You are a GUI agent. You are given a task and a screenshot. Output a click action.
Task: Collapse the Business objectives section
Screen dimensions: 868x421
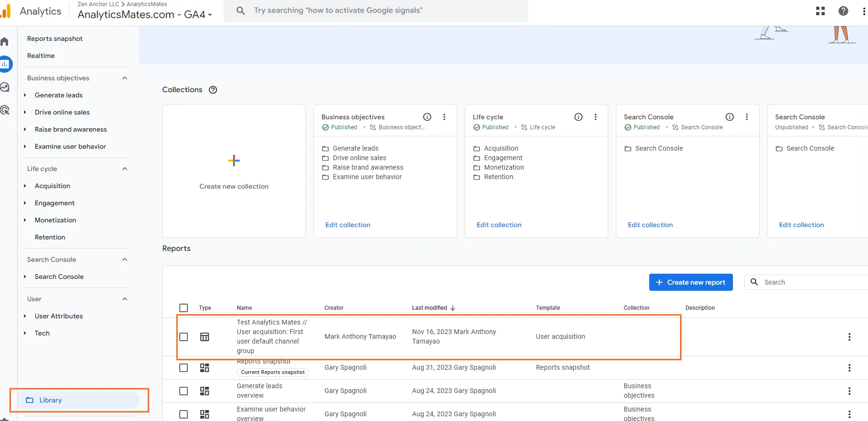pos(125,78)
